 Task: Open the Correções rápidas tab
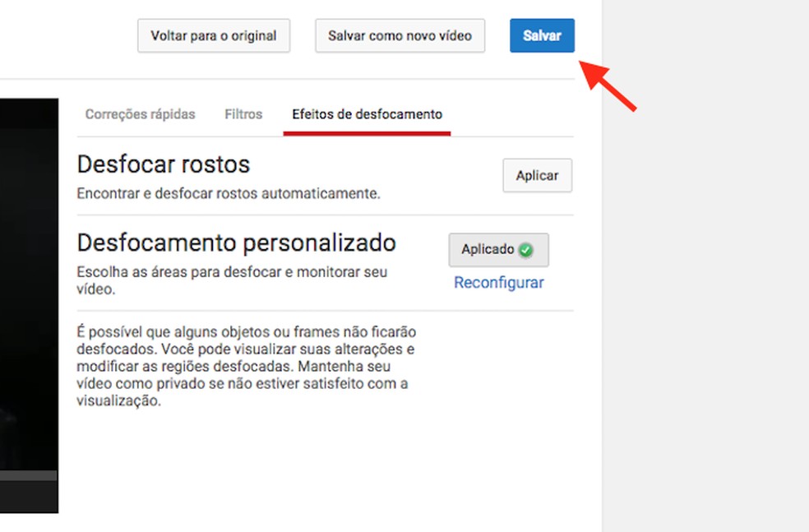click(x=140, y=114)
